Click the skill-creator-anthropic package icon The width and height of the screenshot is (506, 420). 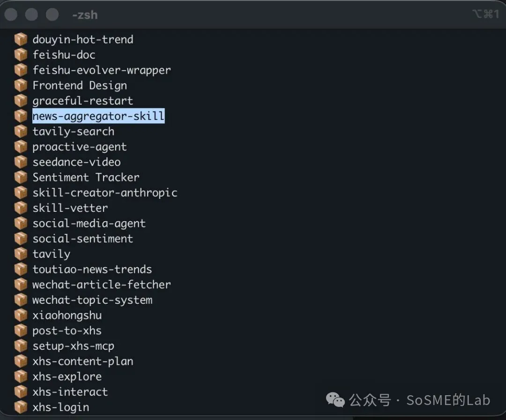click(21, 192)
